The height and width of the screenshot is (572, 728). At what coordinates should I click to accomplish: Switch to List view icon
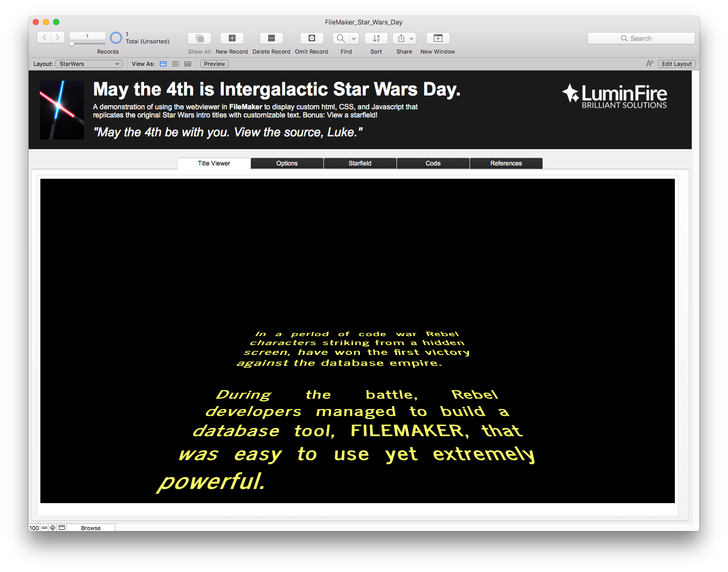click(176, 64)
